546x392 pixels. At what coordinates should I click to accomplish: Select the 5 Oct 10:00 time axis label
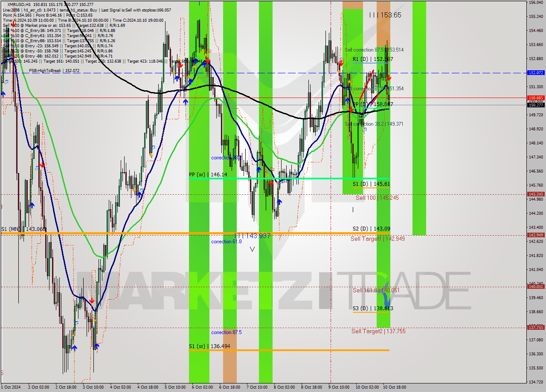pyautogui.click(x=175, y=387)
